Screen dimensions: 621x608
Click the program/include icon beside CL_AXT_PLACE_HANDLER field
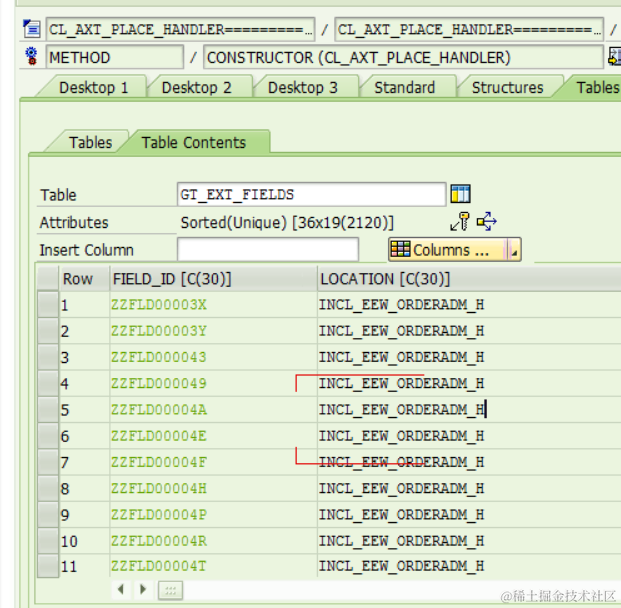[31, 29]
